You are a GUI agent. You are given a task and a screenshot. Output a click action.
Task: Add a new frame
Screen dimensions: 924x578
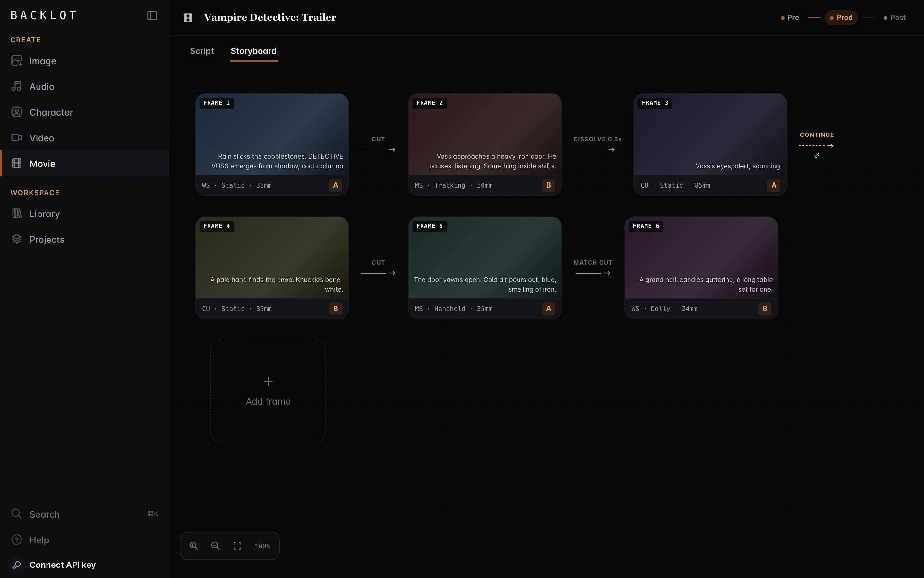pos(268,391)
